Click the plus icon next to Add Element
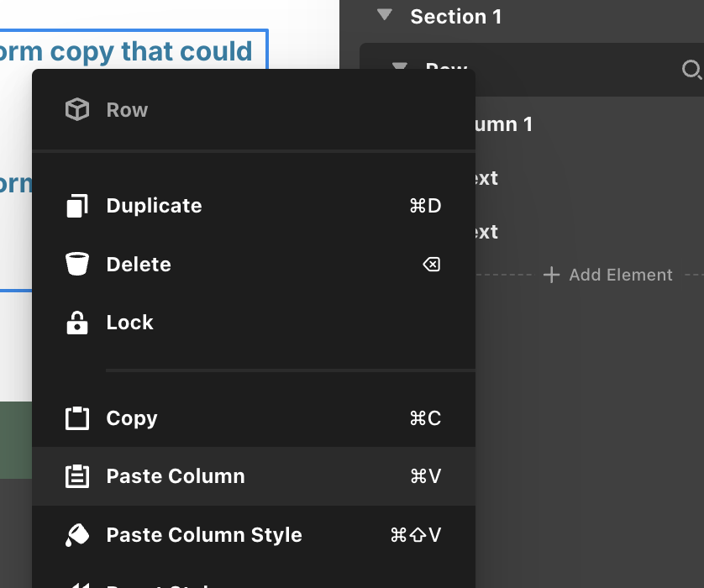 coord(551,275)
